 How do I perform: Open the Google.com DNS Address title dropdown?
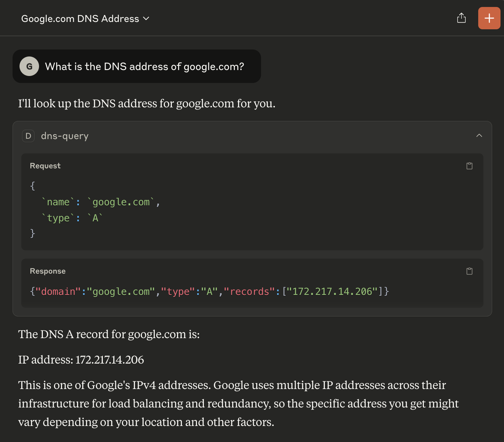pos(85,18)
